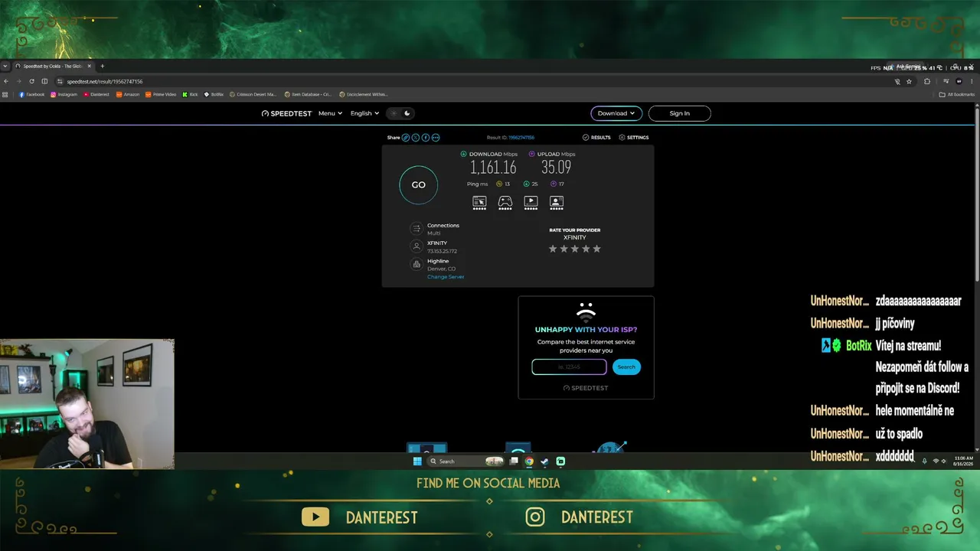Share the result on Facebook

click(426, 138)
